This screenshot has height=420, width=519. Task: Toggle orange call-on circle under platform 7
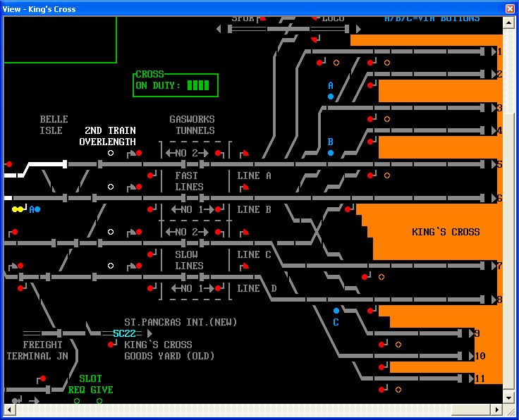coord(381,277)
